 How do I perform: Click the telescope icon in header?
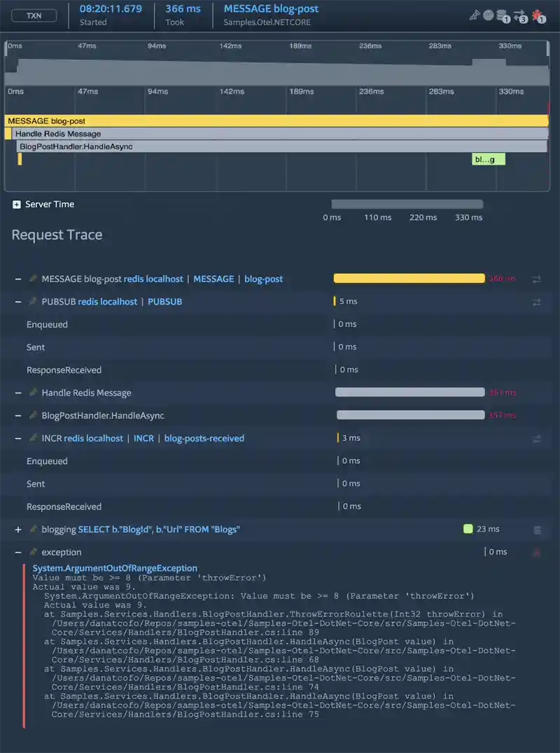(475, 14)
